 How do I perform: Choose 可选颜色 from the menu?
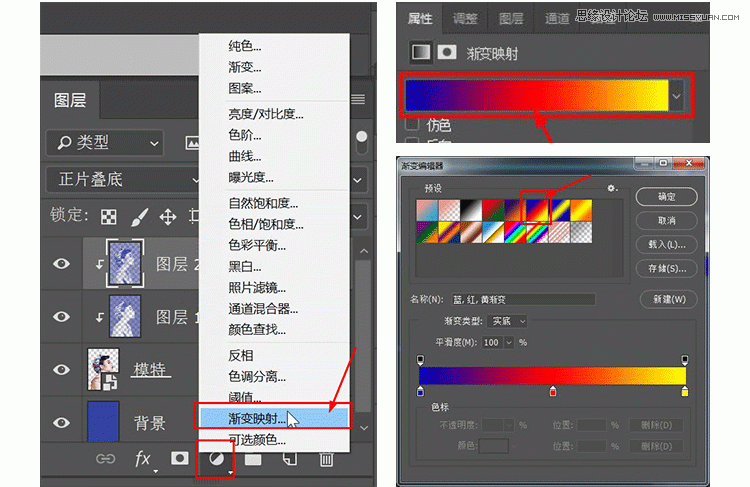[x=257, y=440]
